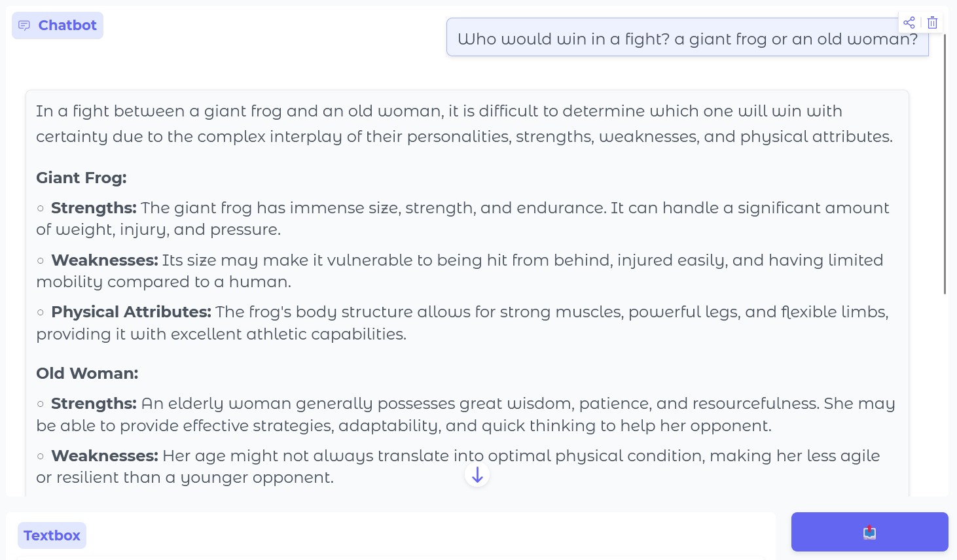Click the 'Giant Frog:' heading in the response
Viewport: 957px width, 560px height.
pos(81,177)
